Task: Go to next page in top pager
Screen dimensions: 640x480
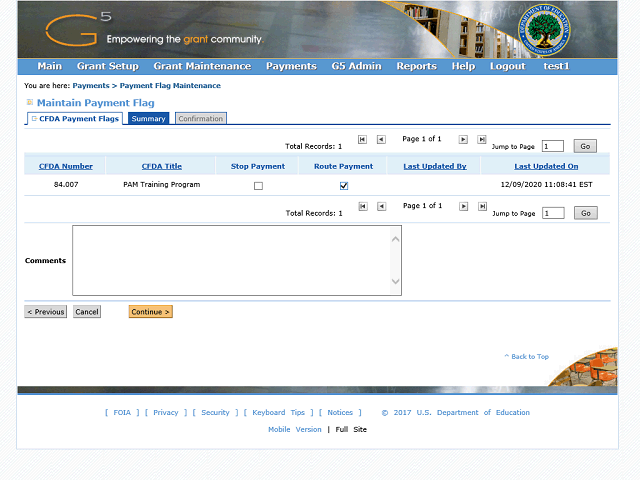Action: click(x=463, y=140)
